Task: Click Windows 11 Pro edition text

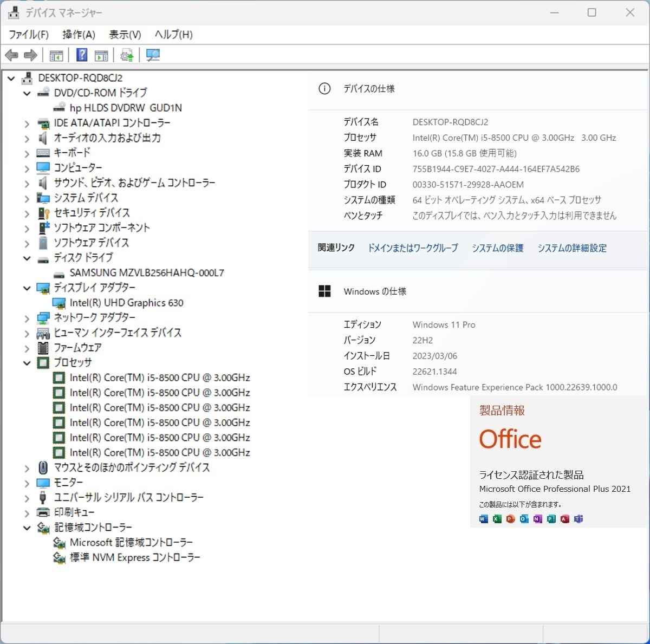Action: (444, 325)
